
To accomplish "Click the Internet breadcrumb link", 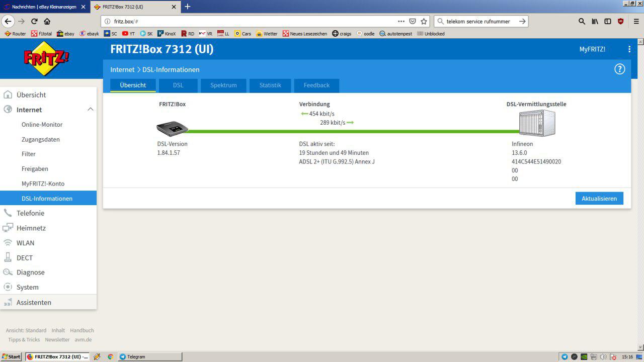I will click(122, 69).
